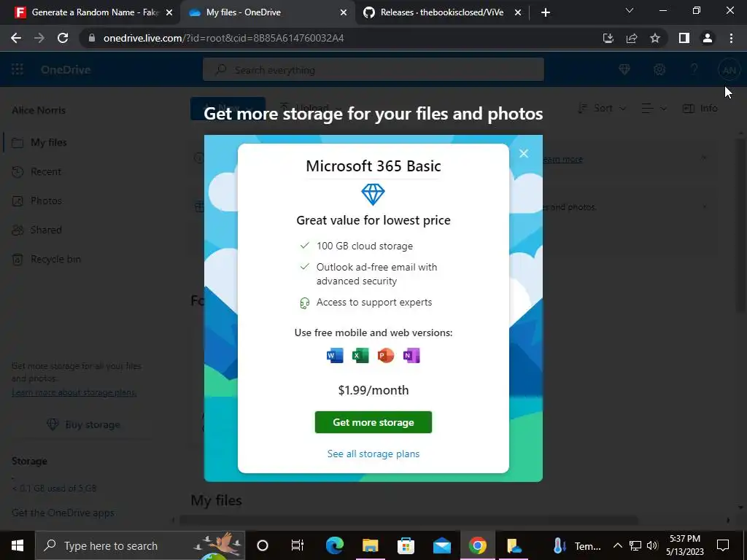Open the Info pane
Screen dimensions: 747x560
point(700,108)
